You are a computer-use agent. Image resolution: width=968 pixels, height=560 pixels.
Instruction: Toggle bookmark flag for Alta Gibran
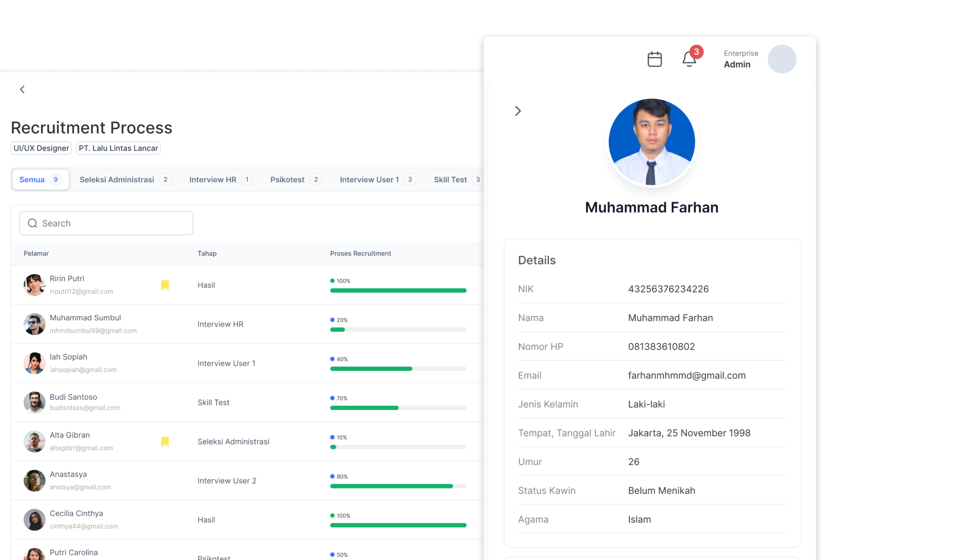(x=165, y=441)
